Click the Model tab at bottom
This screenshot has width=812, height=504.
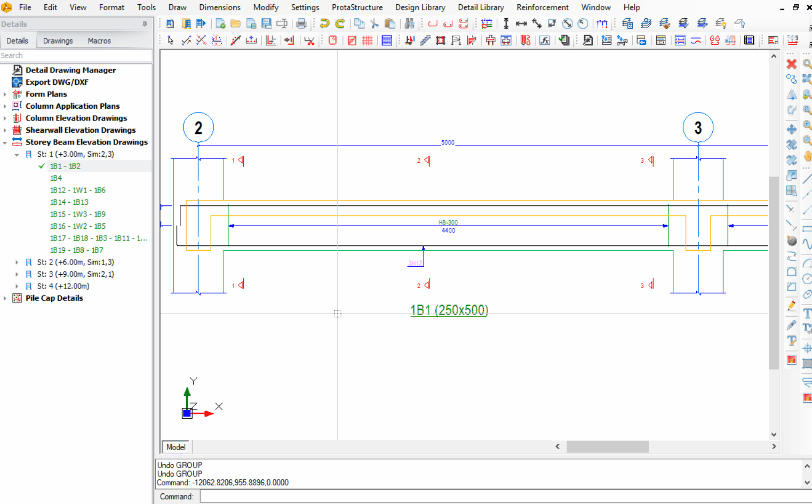[176, 447]
